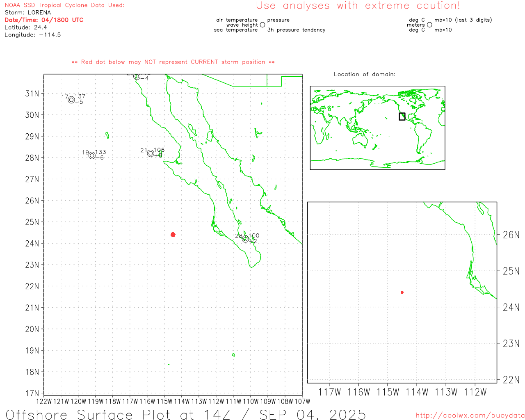
Task: Click the red dot disclaimer notice above map
Action: [173, 62]
